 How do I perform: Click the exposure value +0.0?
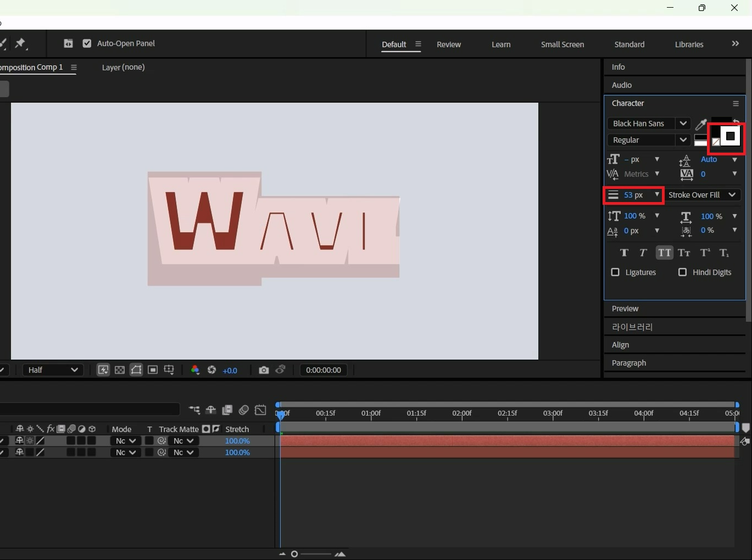(230, 371)
